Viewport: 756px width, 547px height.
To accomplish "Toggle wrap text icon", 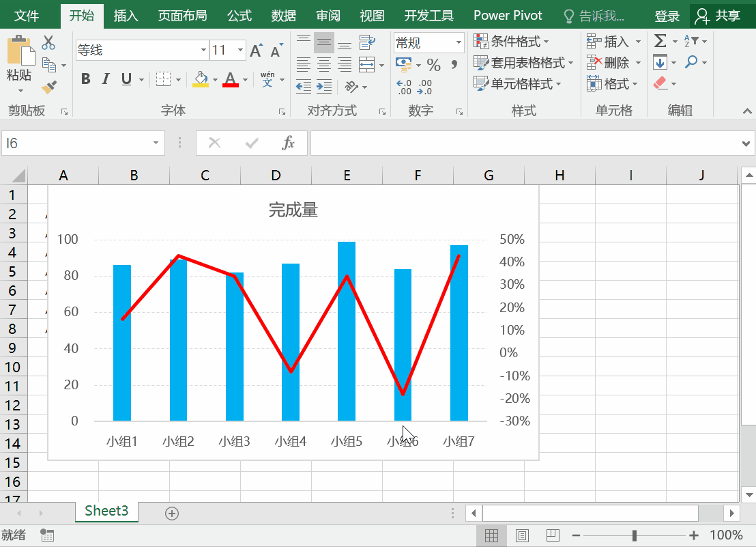I will point(367,42).
